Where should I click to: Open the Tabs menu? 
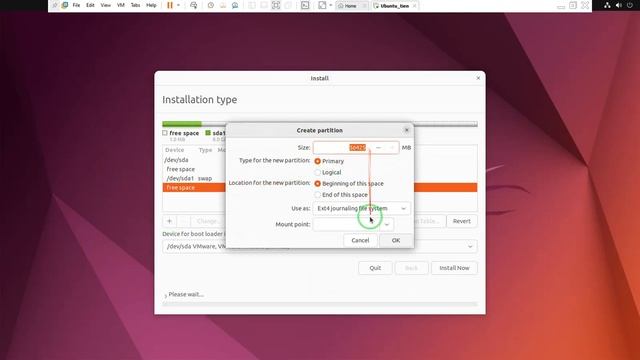136,5
